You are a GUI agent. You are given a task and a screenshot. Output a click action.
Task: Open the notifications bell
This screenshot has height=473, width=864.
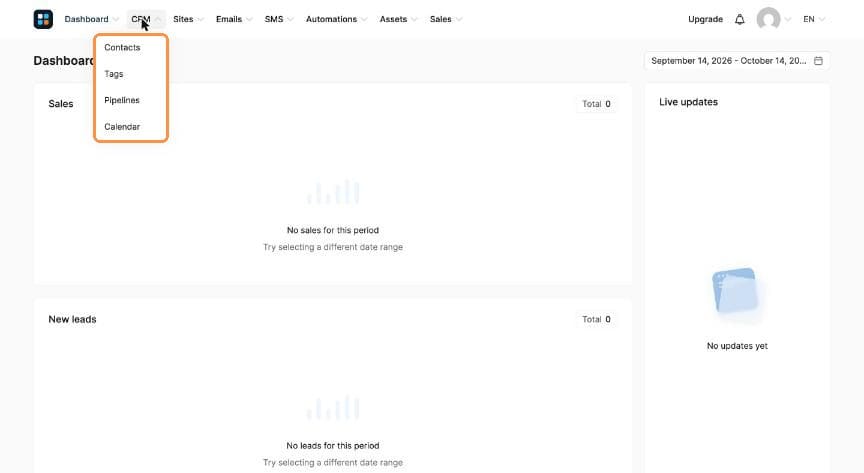[x=739, y=19]
